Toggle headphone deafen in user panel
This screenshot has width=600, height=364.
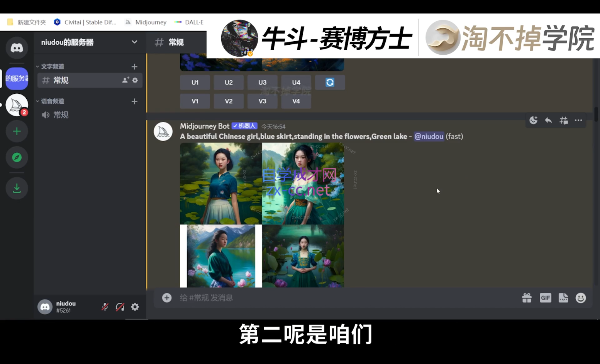coord(120,307)
